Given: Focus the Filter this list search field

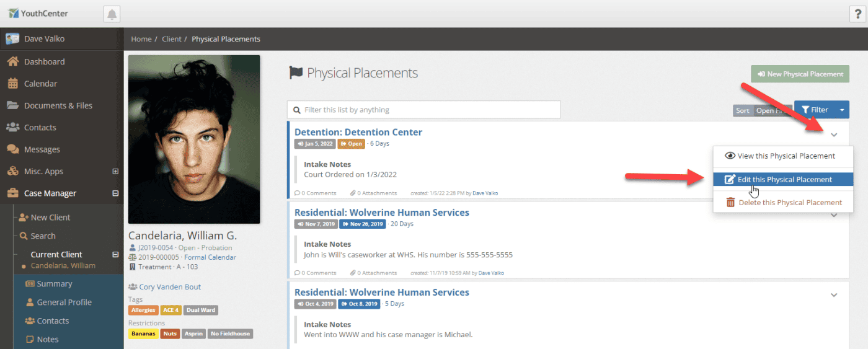Looking at the screenshot, I should (x=423, y=110).
